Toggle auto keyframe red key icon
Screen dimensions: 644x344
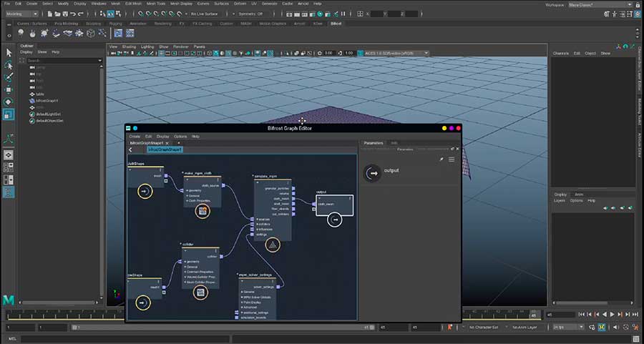pos(450,327)
